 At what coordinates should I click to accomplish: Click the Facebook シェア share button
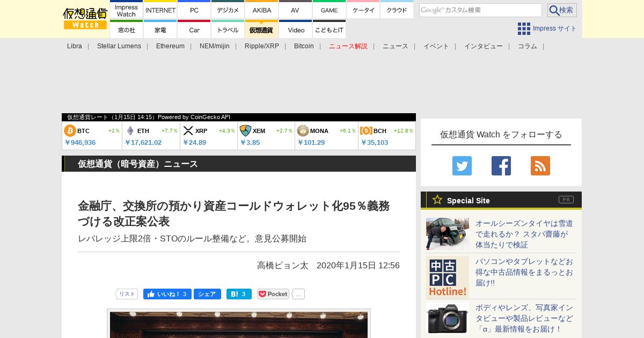pyautogui.click(x=207, y=294)
